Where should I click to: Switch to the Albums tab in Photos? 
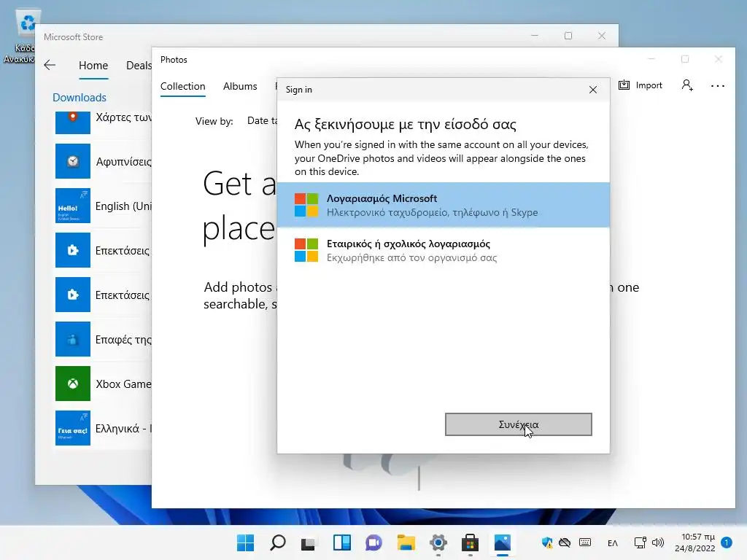pos(239,86)
